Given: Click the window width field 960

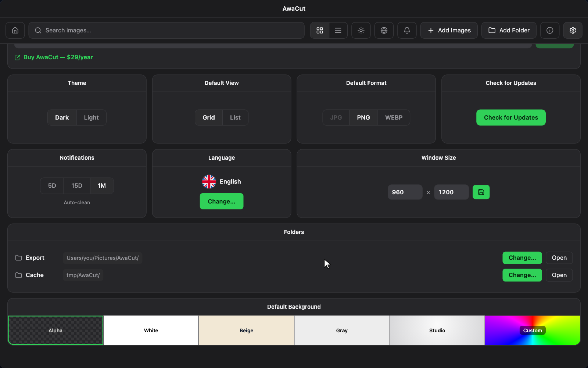Looking at the screenshot, I should tap(405, 192).
